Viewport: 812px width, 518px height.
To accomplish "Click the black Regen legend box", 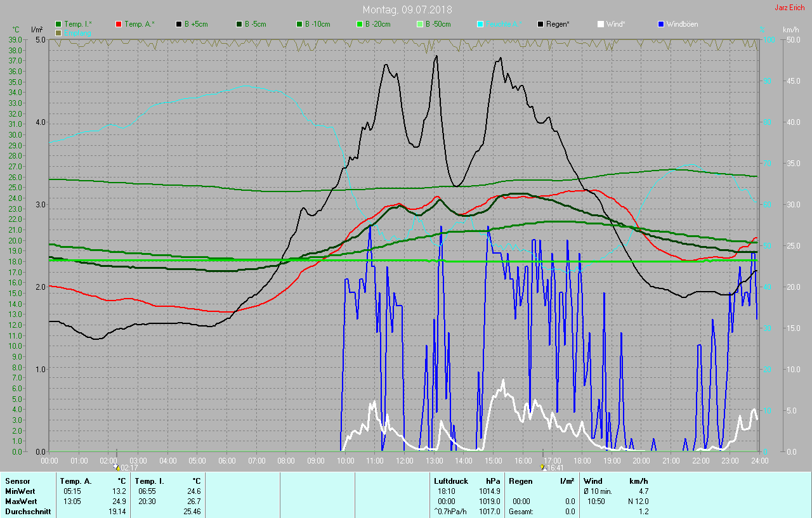I will coord(540,24).
